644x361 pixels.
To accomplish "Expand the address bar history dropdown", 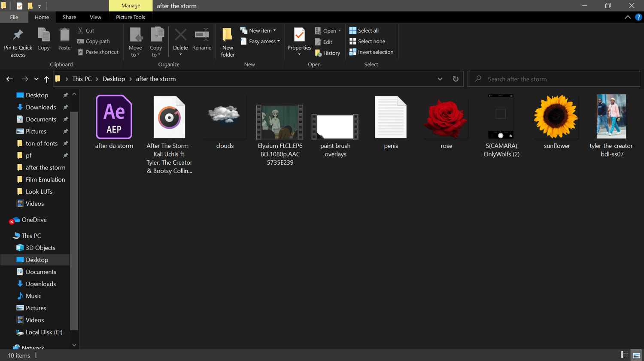I will coord(440,79).
